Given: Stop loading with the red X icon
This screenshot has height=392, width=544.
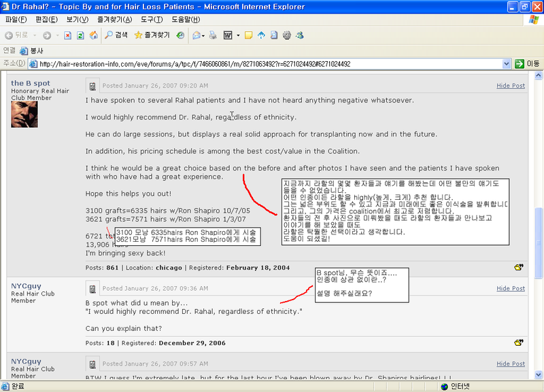Looking at the screenshot, I should pyautogui.click(x=68, y=35).
